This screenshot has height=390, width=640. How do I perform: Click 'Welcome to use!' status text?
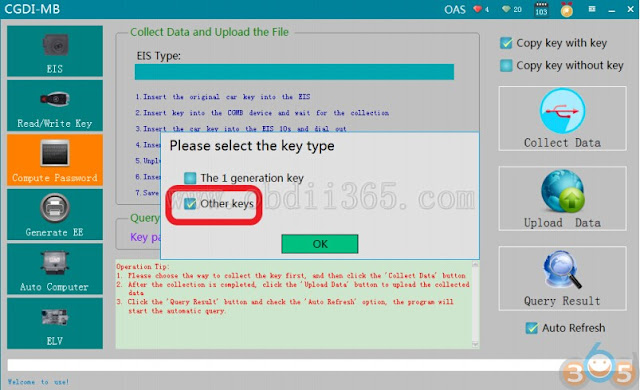tap(38, 382)
